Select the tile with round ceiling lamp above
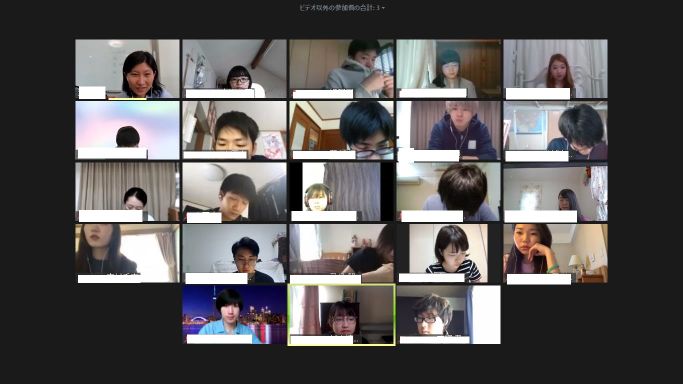The width and height of the screenshot is (683, 384). coord(234,192)
